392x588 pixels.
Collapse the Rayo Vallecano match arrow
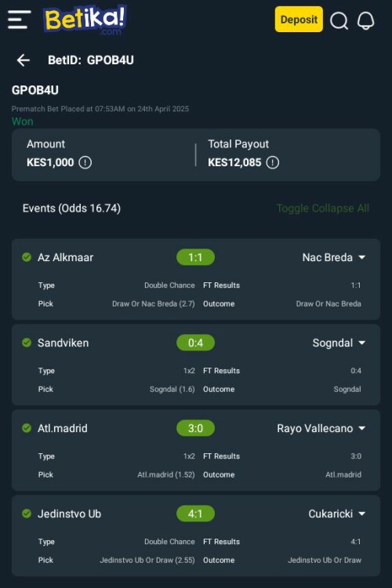(361, 428)
